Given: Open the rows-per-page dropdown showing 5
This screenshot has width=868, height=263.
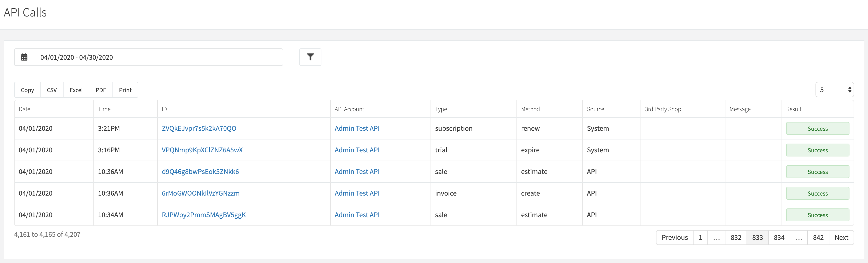Looking at the screenshot, I should [x=835, y=90].
